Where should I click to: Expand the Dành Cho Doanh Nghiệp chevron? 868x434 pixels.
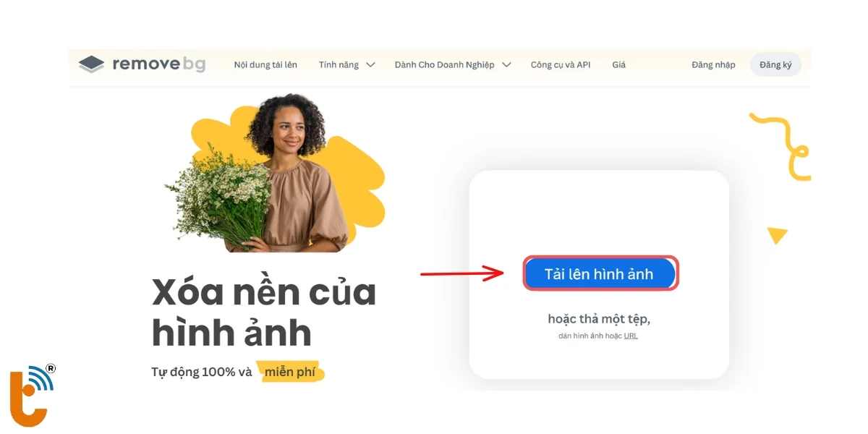coord(506,64)
